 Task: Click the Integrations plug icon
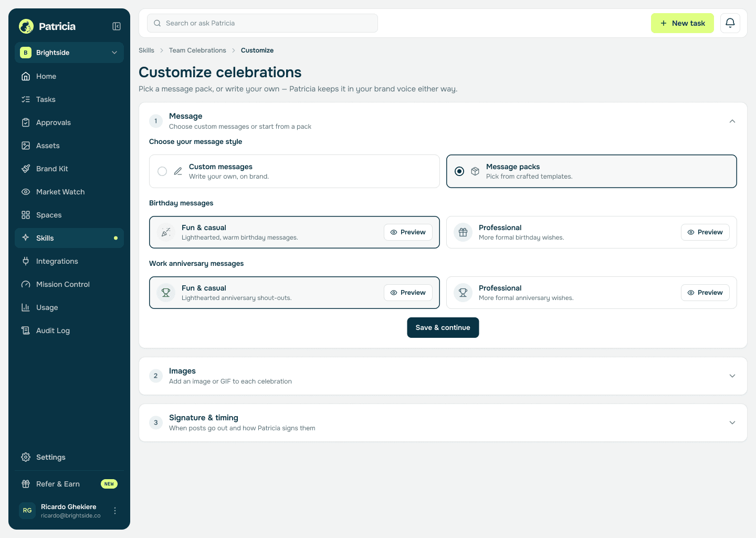click(26, 261)
